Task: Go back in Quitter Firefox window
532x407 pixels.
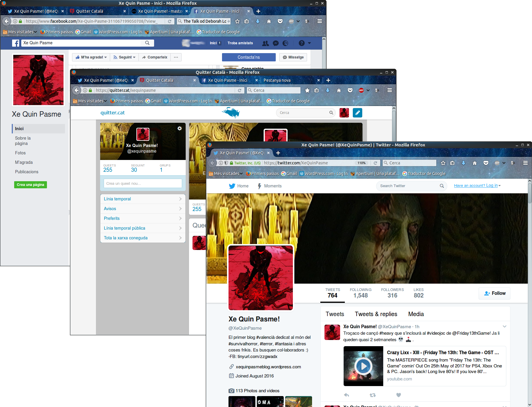Action: click(x=77, y=90)
